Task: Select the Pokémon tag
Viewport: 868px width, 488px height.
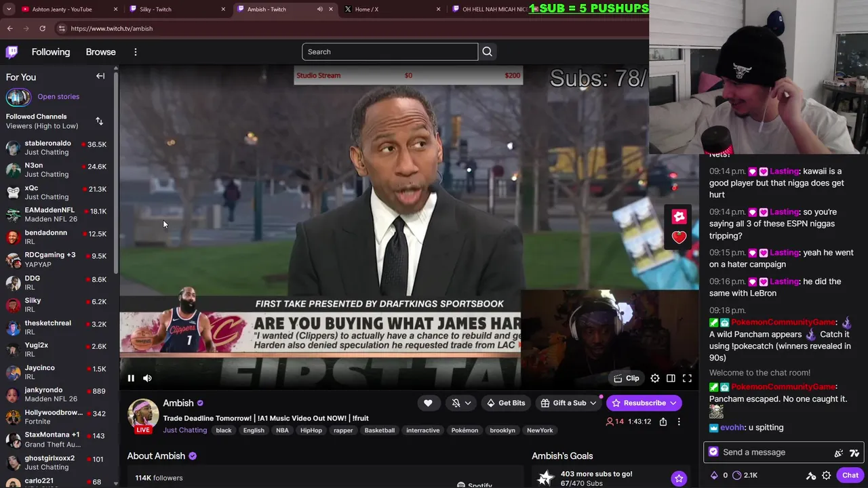Action: tap(465, 430)
